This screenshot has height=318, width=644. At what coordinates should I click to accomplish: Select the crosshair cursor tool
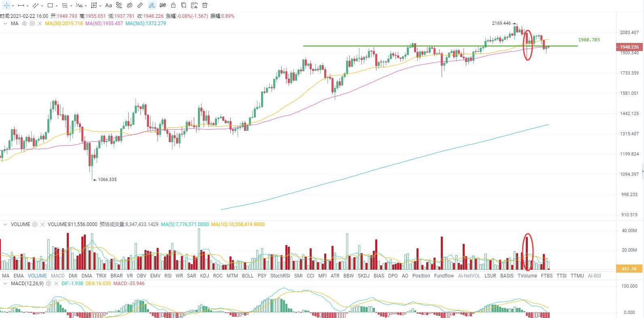click(x=6, y=5)
